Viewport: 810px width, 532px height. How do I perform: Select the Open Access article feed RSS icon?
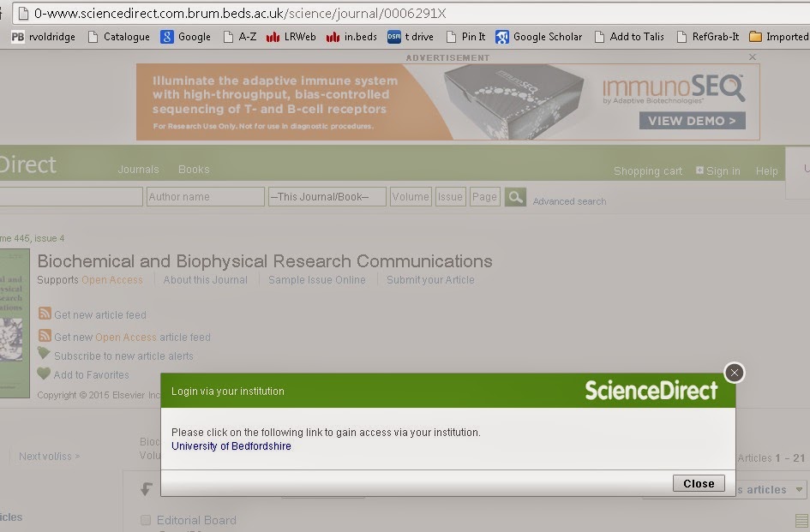44,336
